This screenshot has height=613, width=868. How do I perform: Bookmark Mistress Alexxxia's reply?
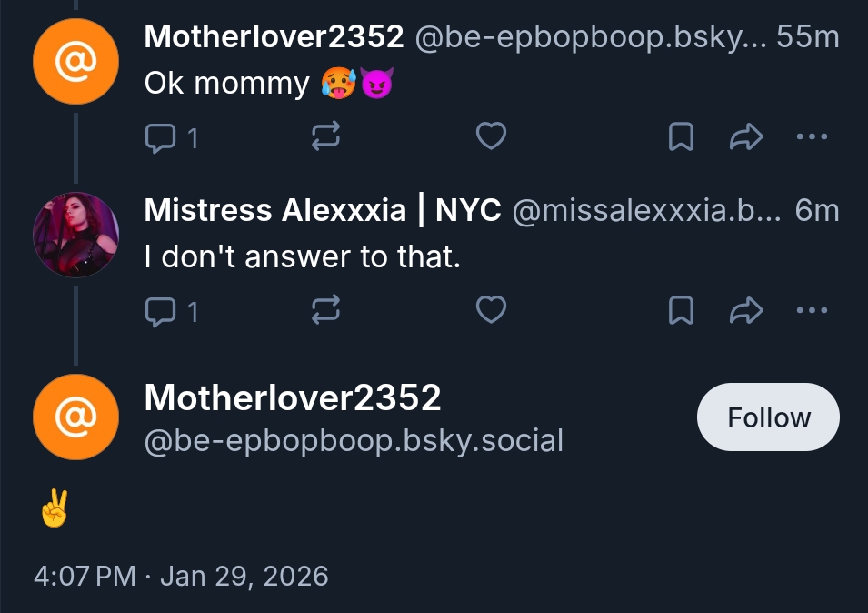(681, 312)
